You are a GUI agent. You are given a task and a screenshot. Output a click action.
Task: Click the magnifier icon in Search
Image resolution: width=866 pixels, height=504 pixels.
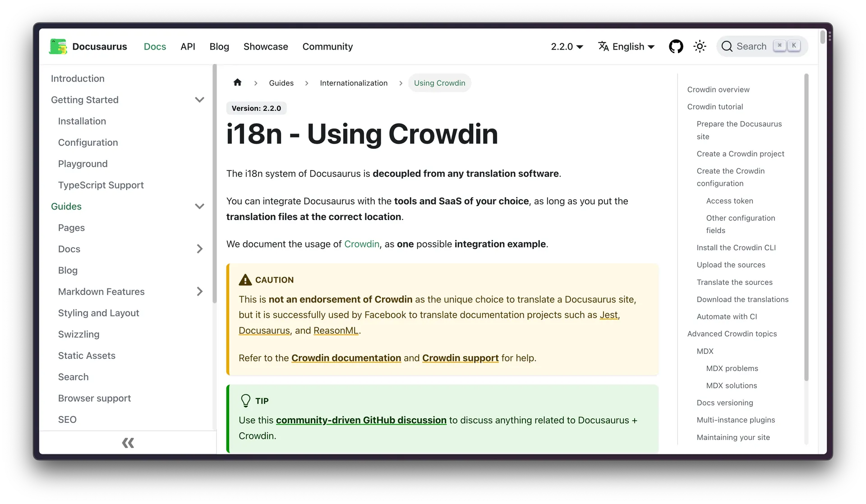pos(727,46)
